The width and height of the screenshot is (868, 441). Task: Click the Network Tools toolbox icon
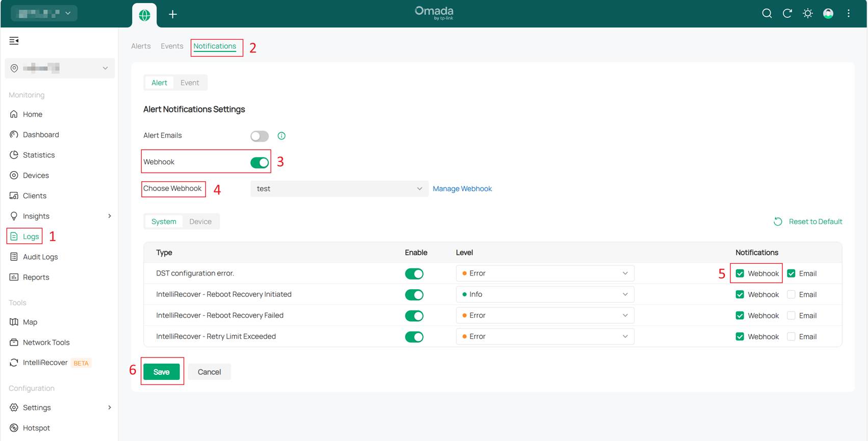coord(14,342)
